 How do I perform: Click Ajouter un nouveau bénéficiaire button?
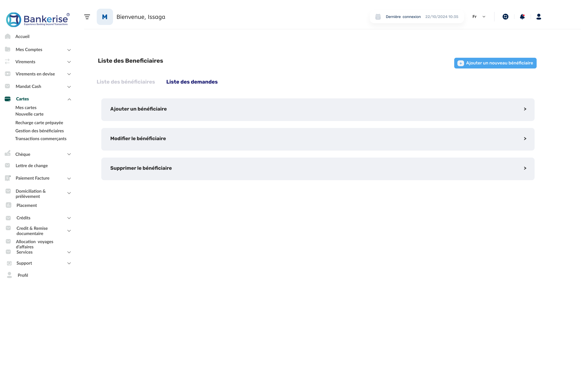[495, 63]
